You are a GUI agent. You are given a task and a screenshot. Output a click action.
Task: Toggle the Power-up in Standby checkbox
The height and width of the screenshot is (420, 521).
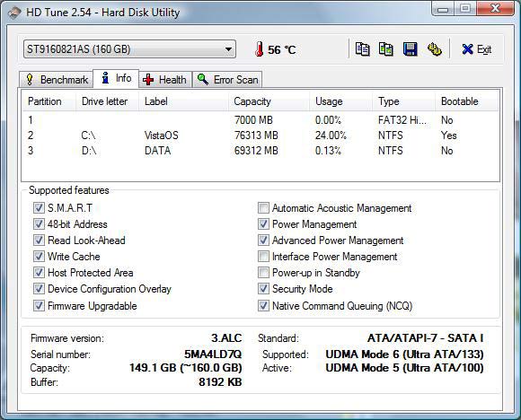pos(263,273)
